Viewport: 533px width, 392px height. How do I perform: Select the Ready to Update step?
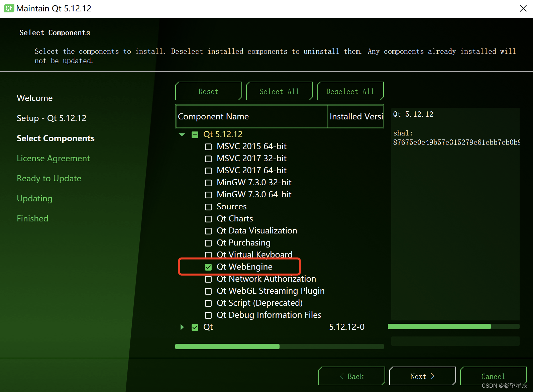pos(49,178)
